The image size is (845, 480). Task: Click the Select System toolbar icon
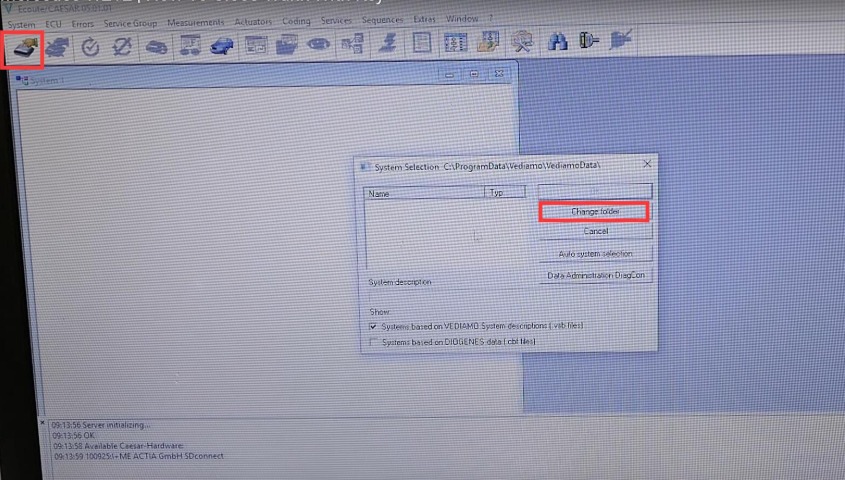tap(23, 46)
